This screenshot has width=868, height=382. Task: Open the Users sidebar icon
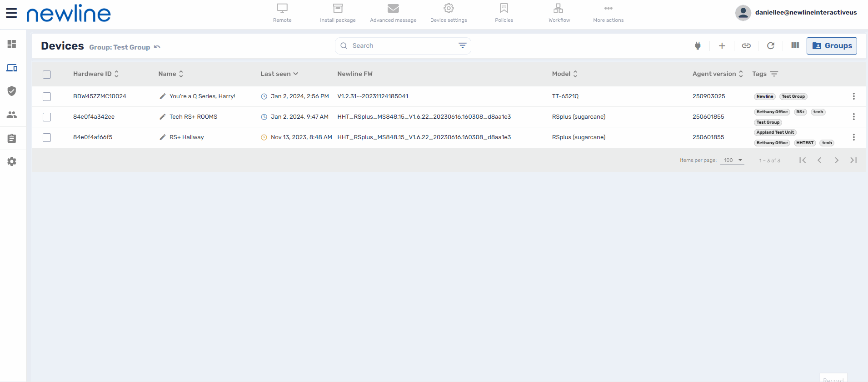coord(12,115)
